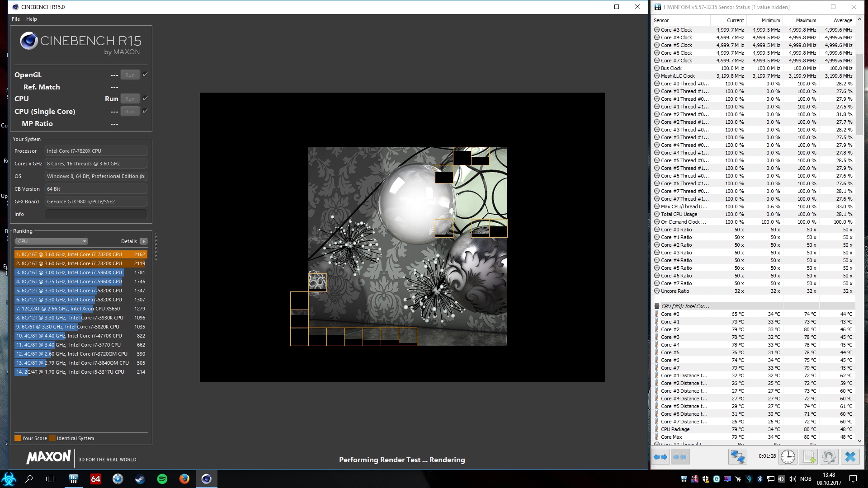The image size is (868, 488).
Task: Open HWiNFO sensor settings gear icon
Action: click(829, 457)
